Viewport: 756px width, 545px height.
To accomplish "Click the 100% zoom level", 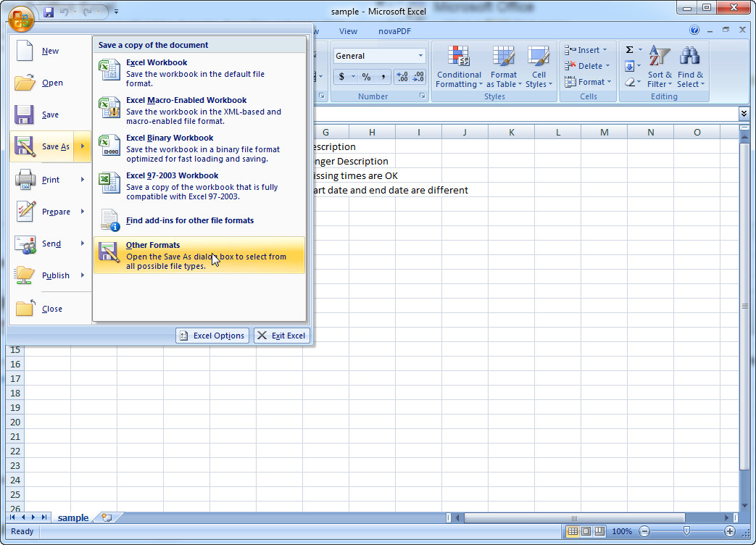I will [622, 531].
